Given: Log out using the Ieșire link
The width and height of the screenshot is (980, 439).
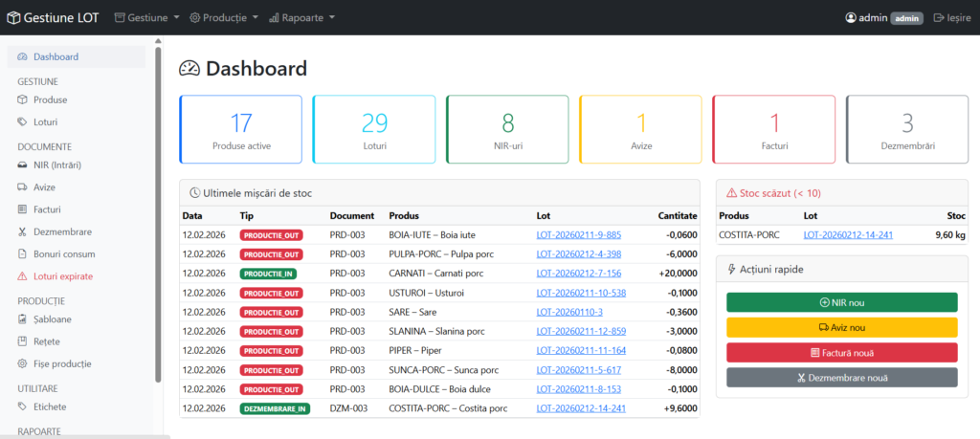Looking at the screenshot, I should [x=951, y=17].
